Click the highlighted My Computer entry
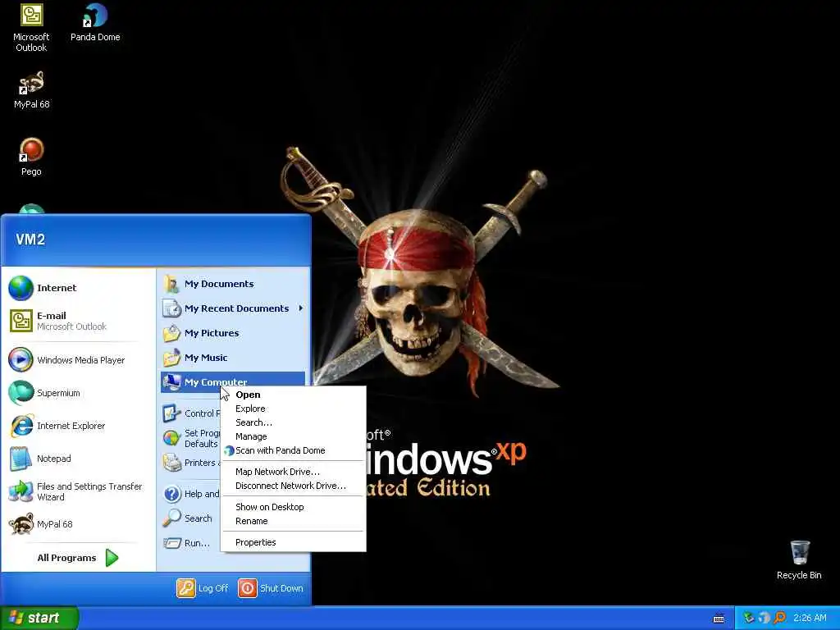Screen dimensions: 840x630 (233, 382)
